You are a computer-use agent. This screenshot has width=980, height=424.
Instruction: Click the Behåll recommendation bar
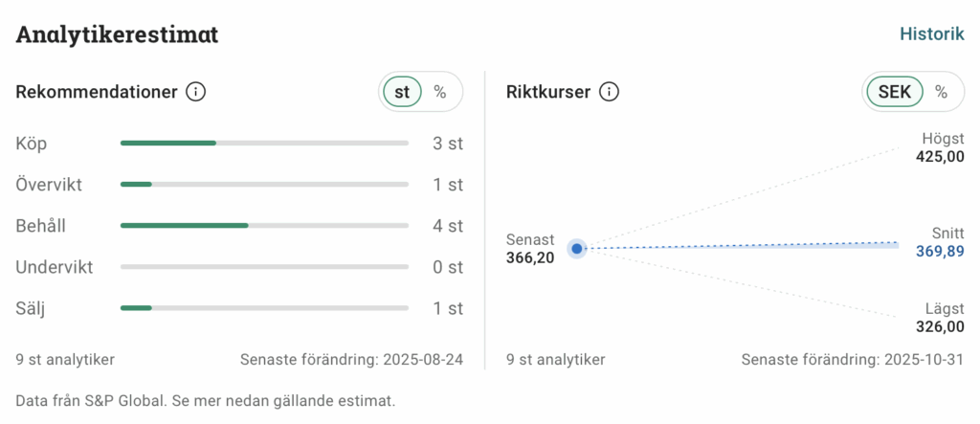(264, 226)
